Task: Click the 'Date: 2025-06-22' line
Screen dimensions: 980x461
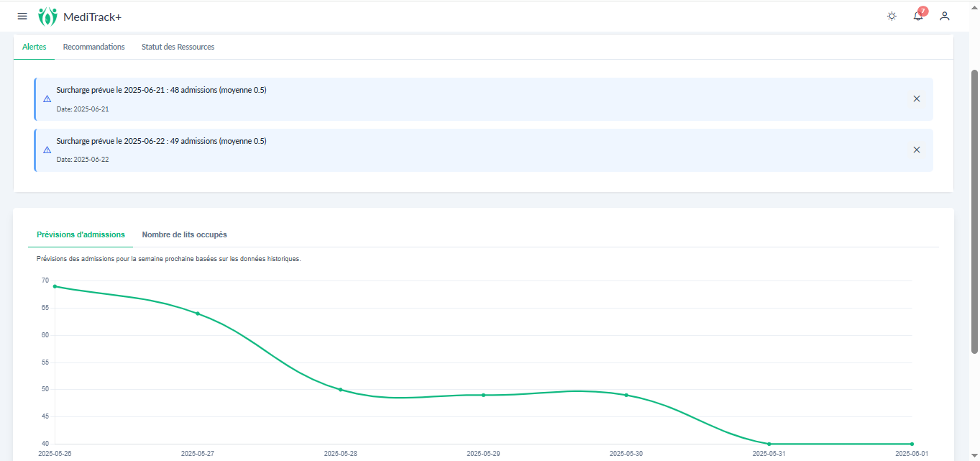Action: [x=83, y=160]
